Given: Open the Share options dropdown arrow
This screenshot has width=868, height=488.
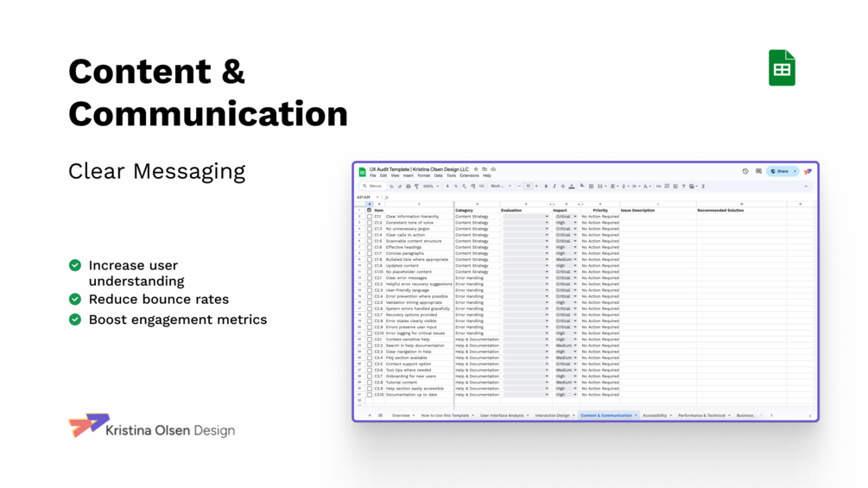Looking at the screenshot, I should [795, 171].
